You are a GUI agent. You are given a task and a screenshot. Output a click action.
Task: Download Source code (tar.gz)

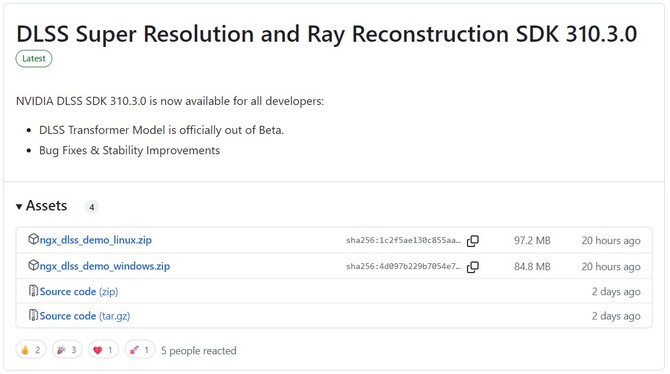[x=85, y=316]
